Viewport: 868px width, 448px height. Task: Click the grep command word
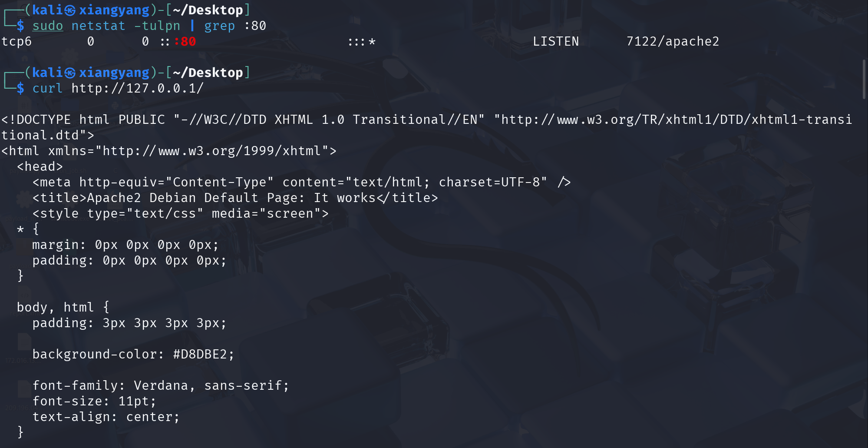[x=220, y=26]
